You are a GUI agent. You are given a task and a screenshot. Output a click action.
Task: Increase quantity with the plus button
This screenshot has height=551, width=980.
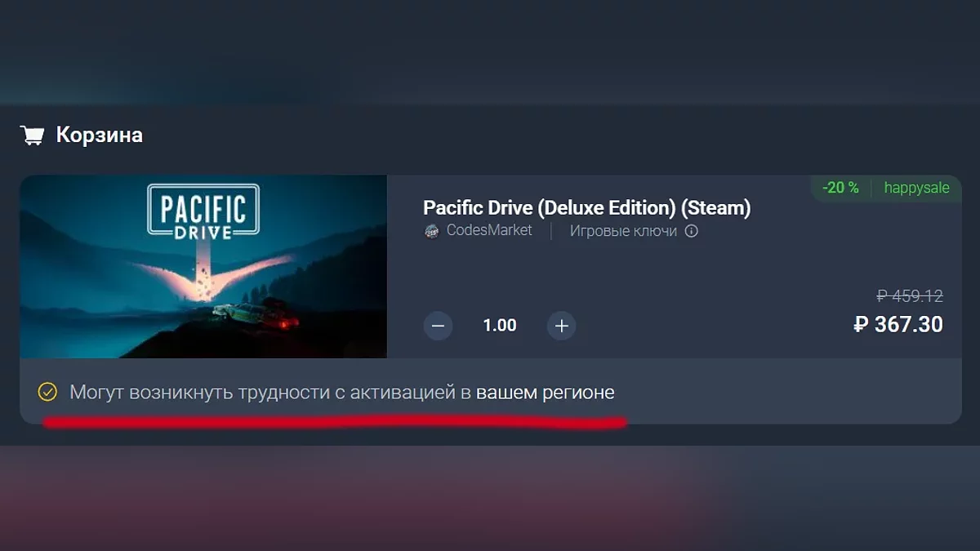(x=561, y=326)
